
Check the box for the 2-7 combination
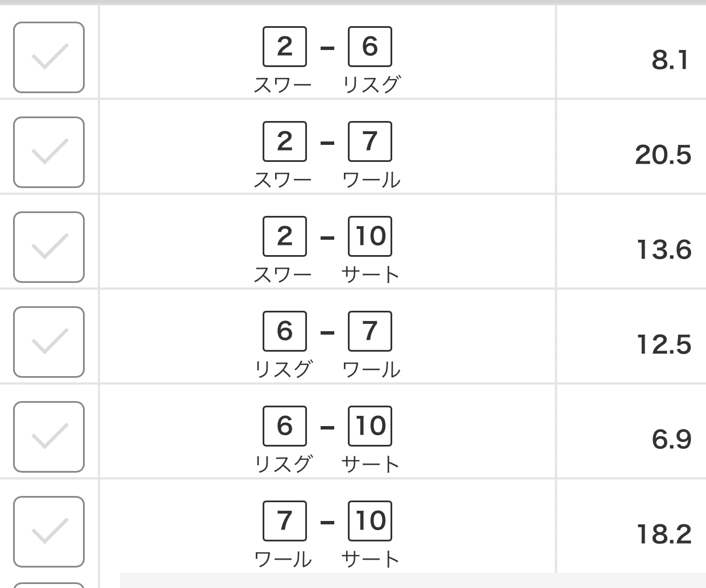[49, 152]
